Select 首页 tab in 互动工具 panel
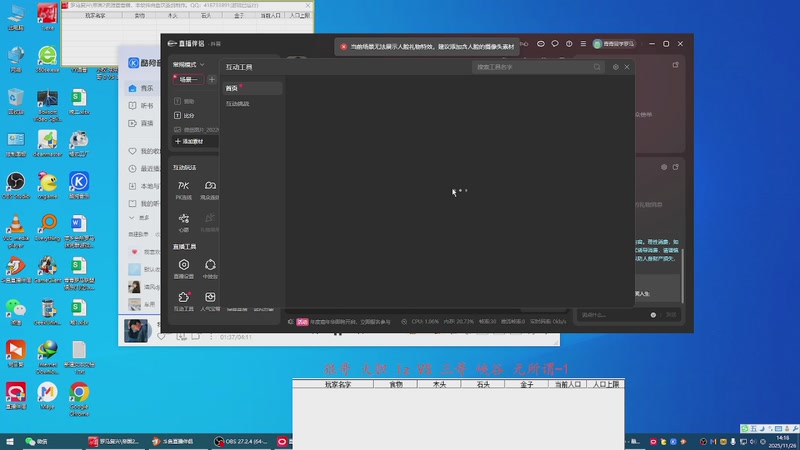The width and height of the screenshot is (800, 450). coord(252,88)
